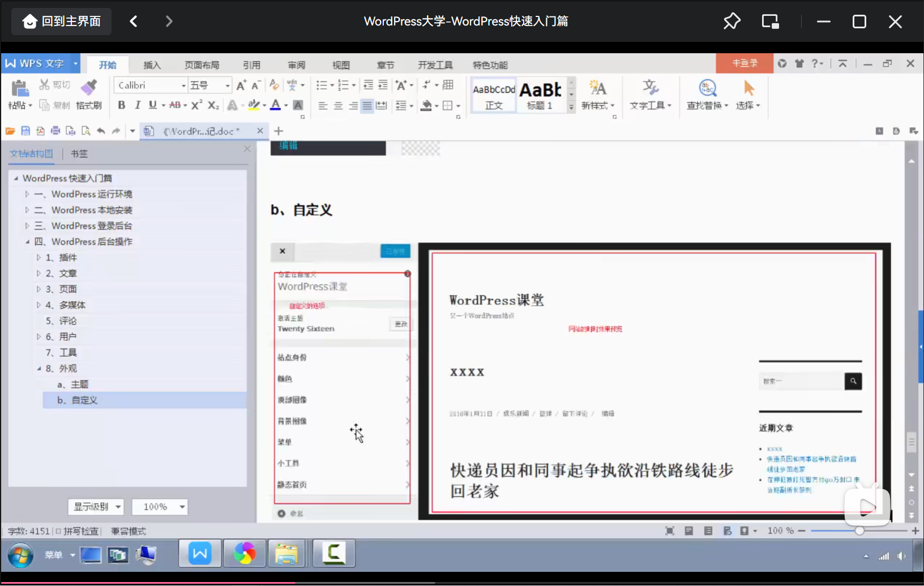Click the paragraph shading bucket icon

(426, 105)
